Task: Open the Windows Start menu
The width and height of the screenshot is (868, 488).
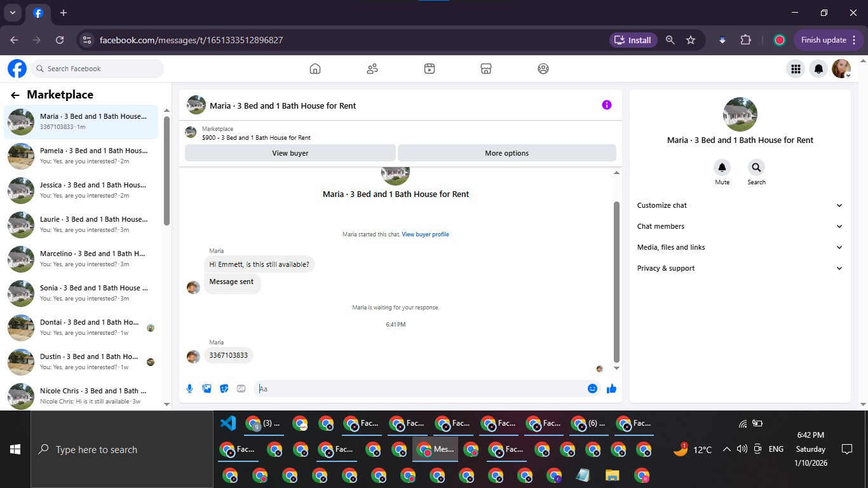Action: [x=15, y=449]
